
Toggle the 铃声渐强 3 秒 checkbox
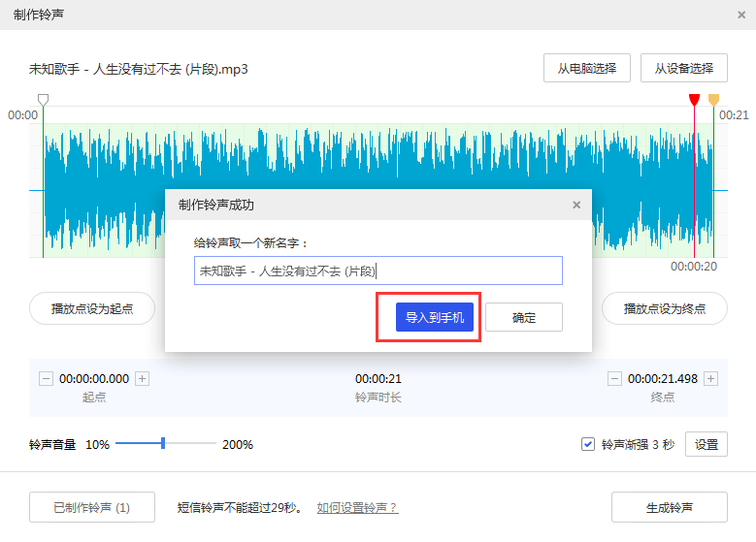(x=588, y=444)
